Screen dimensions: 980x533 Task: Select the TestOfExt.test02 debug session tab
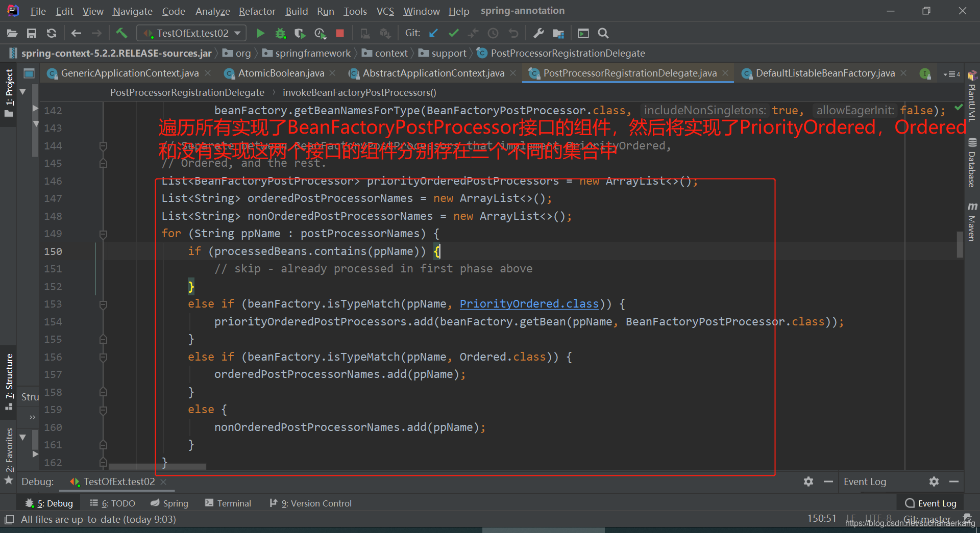tap(118, 482)
